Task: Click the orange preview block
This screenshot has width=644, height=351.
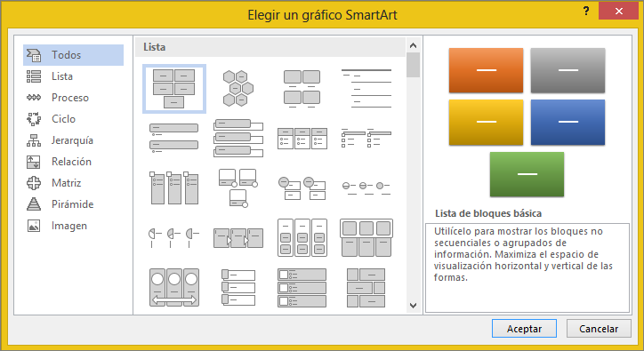Action: [x=486, y=70]
